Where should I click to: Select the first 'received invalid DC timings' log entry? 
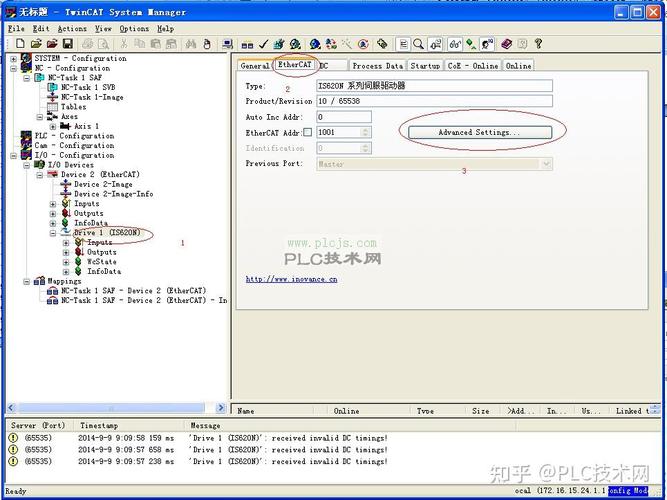(288, 438)
